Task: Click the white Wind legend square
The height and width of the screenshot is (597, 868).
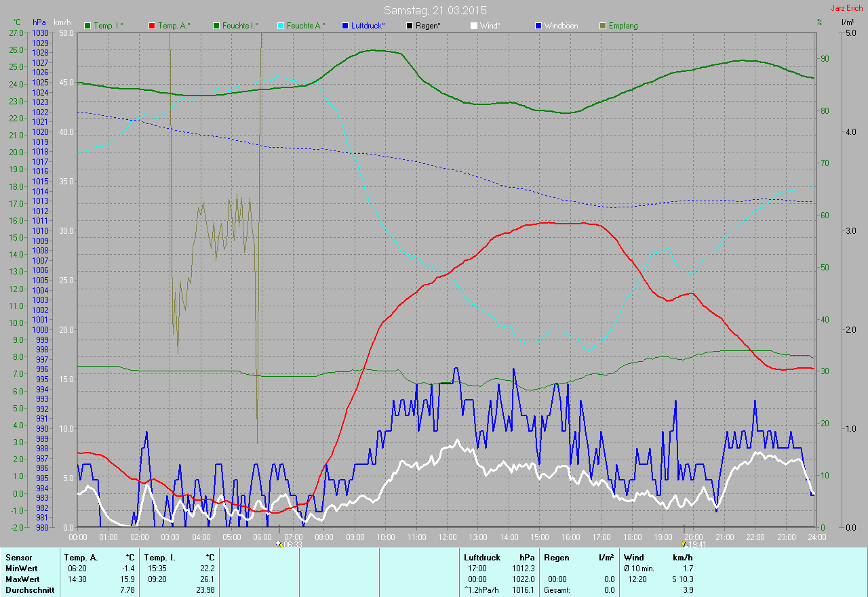Action: click(474, 26)
